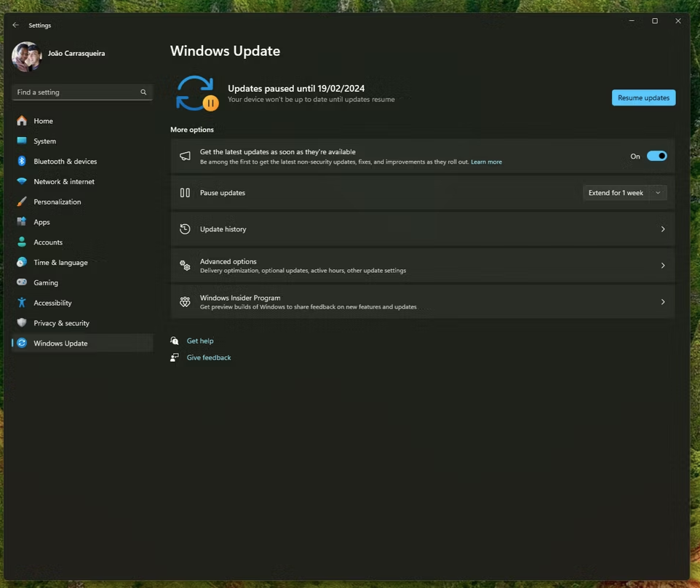This screenshot has width=700, height=588.
Task: Click the Personalization paintbrush icon
Action: point(22,202)
